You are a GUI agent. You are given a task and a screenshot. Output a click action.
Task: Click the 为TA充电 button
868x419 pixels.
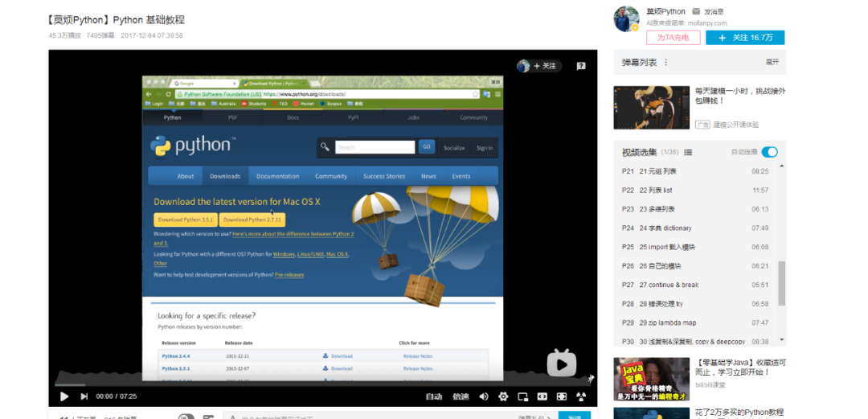pyautogui.click(x=674, y=38)
